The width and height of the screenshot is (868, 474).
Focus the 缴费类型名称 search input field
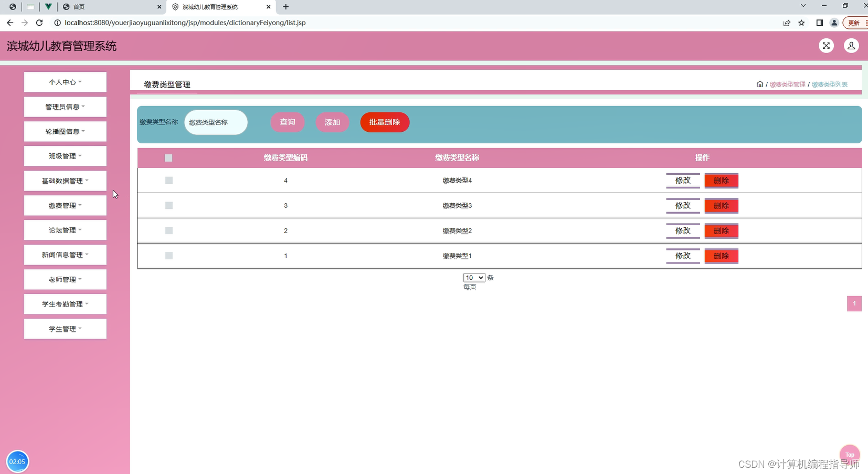point(216,122)
